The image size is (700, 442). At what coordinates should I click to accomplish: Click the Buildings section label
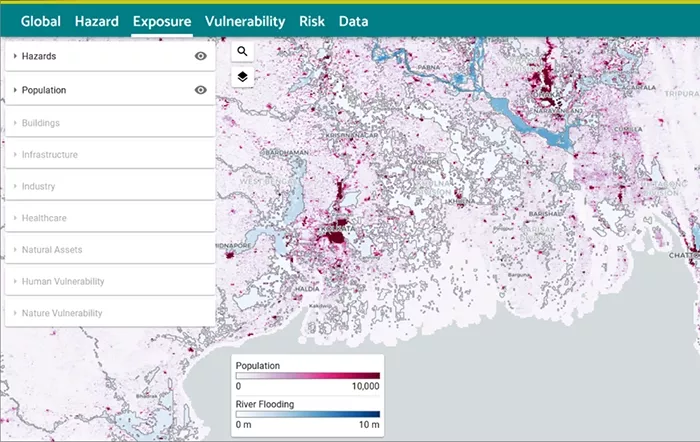(41, 123)
